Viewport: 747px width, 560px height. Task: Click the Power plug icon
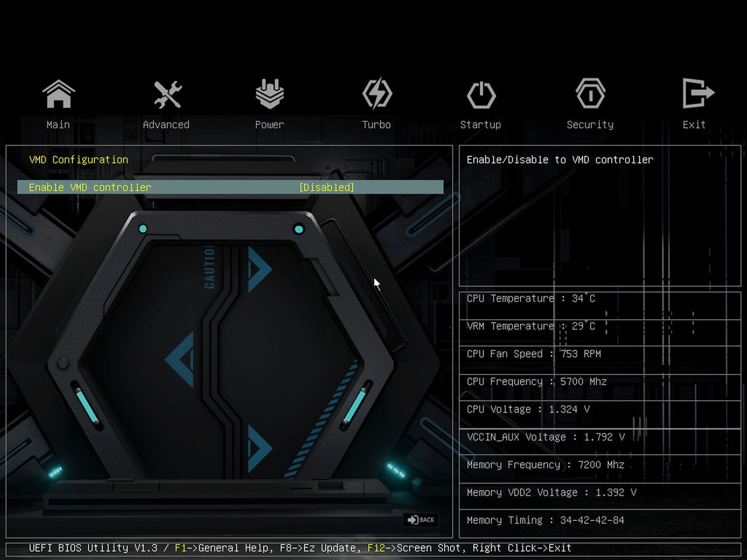pos(270,94)
